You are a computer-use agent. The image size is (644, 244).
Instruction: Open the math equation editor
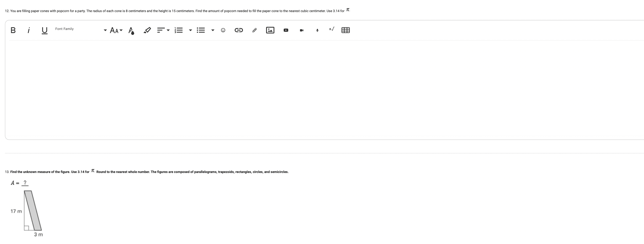[x=331, y=29]
